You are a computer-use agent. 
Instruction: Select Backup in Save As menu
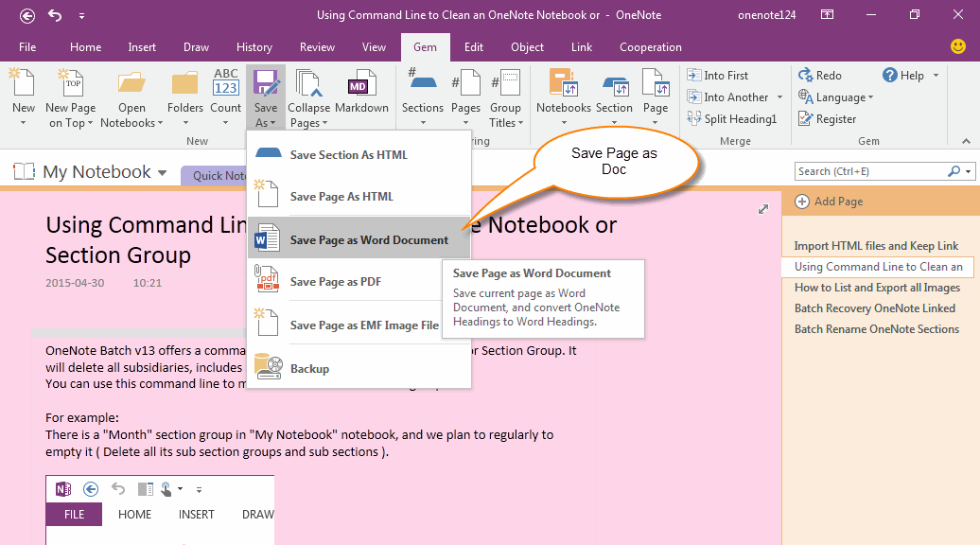click(359, 368)
